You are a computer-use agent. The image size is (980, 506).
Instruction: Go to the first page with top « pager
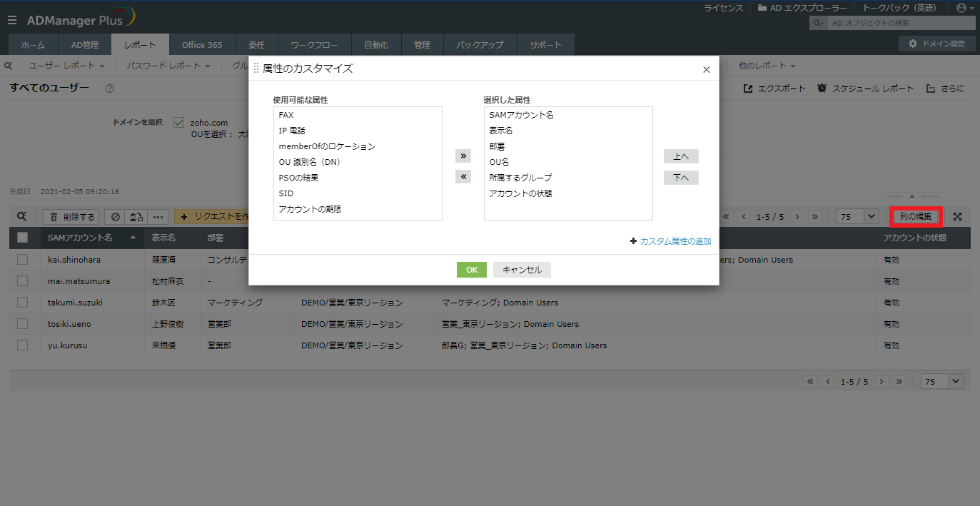(727, 216)
